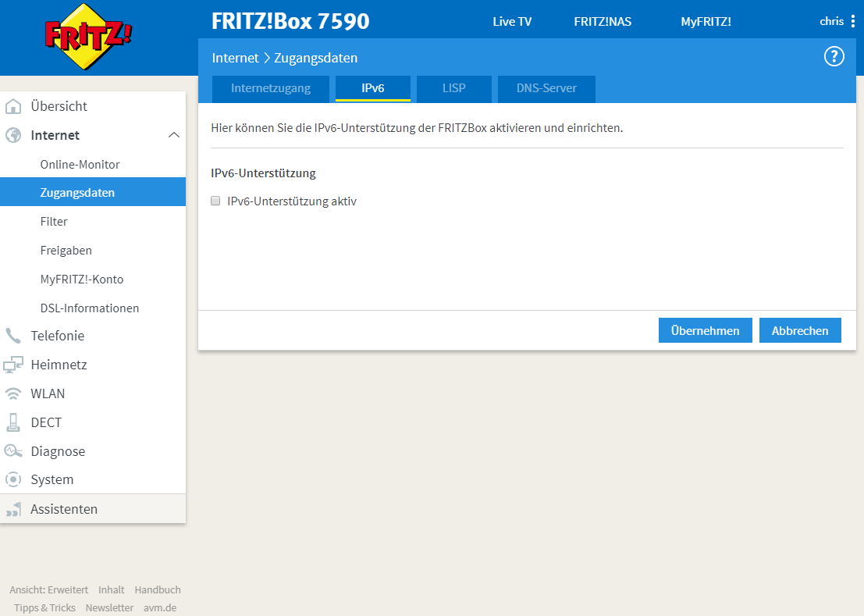This screenshot has width=864, height=616.
Task: Click the Übernehmen button
Action: pyautogui.click(x=706, y=330)
